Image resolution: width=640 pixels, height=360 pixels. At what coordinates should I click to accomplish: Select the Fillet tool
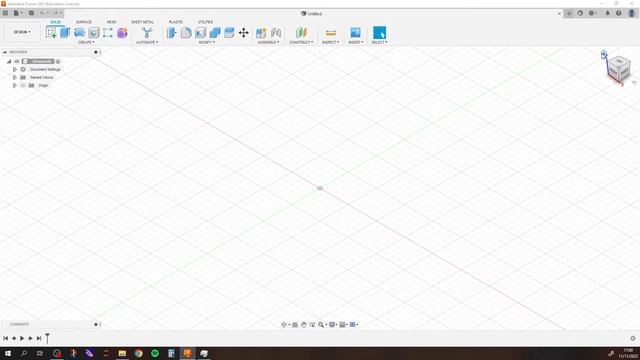[186, 33]
